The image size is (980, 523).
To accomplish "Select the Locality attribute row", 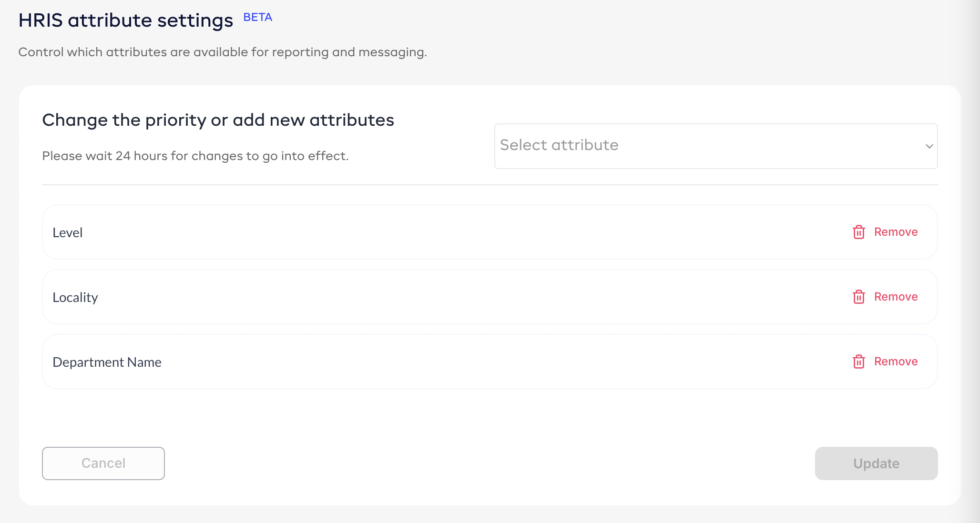I will pyautogui.click(x=429, y=297).
